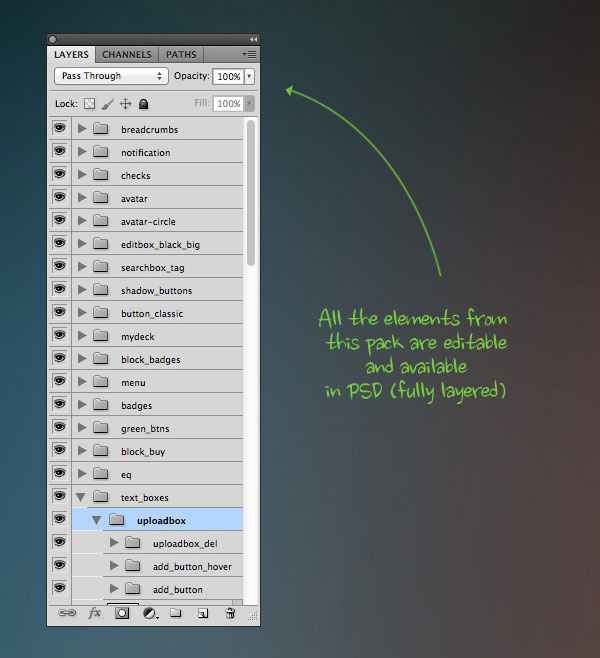Screen dimensions: 600x658
Task: Create new adjustment layer icon
Action: click(x=150, y=613)
